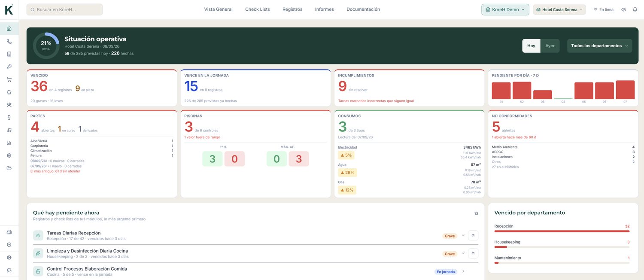Focus the Buscar en KoreH search field
This screenshot has height=280, width=644.
(x=64, y=9)
